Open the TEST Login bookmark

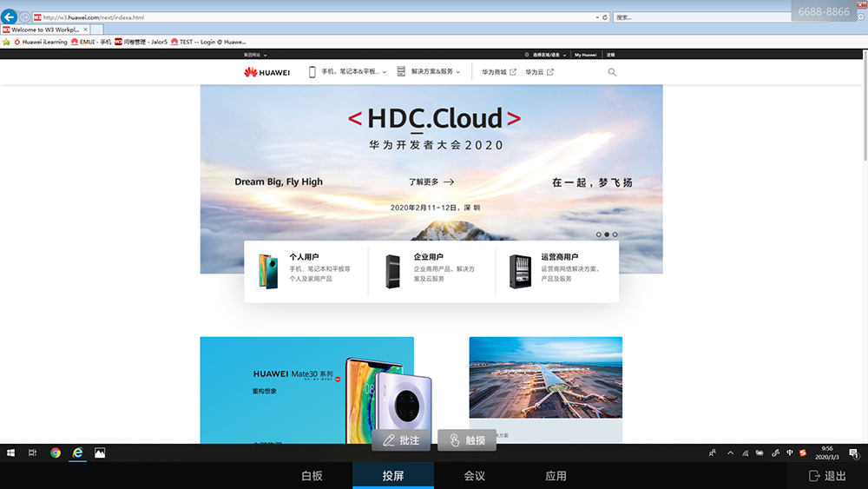pos(208,42)
